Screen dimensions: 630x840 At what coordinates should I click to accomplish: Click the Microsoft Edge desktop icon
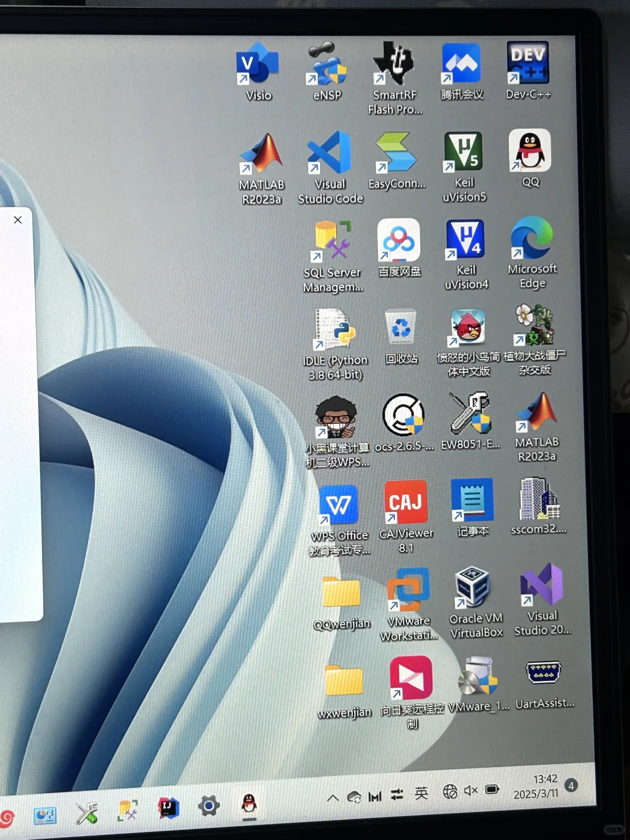[x=532, y=253]
